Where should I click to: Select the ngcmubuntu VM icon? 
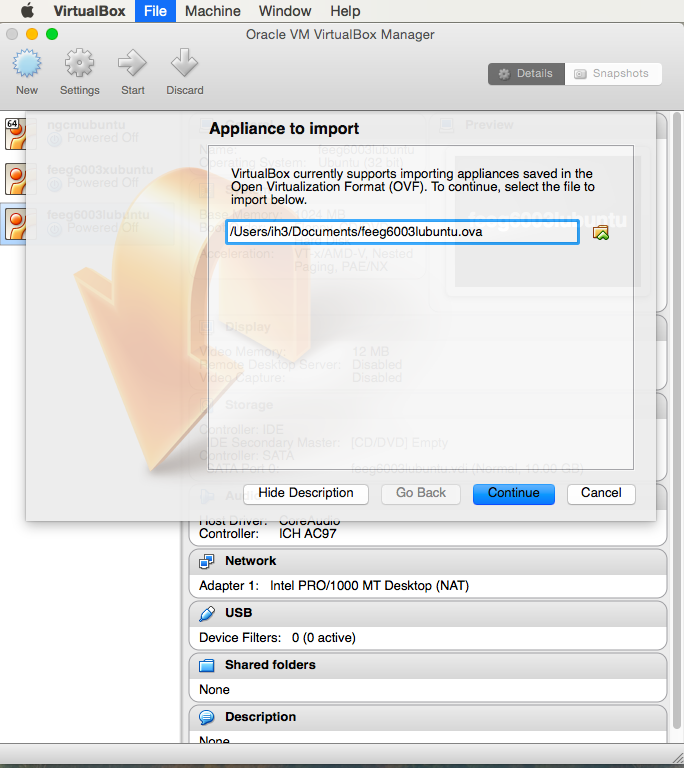tap(17, 134)
